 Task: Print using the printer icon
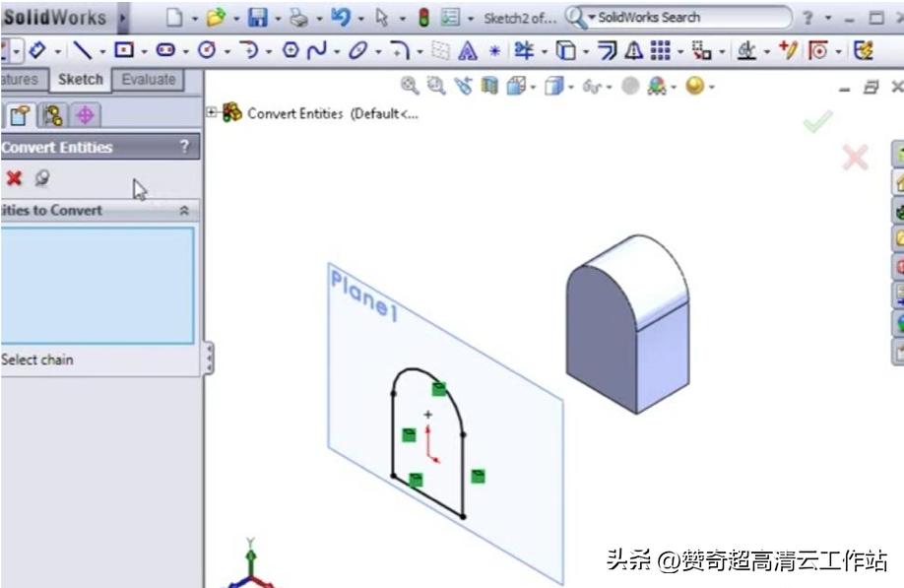(298, 18)
